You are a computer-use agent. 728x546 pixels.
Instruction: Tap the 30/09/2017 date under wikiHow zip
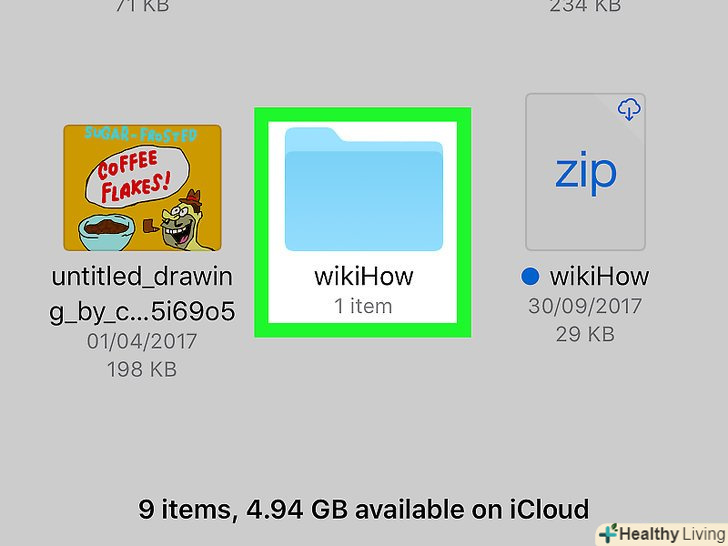click(x=585, y=306)
